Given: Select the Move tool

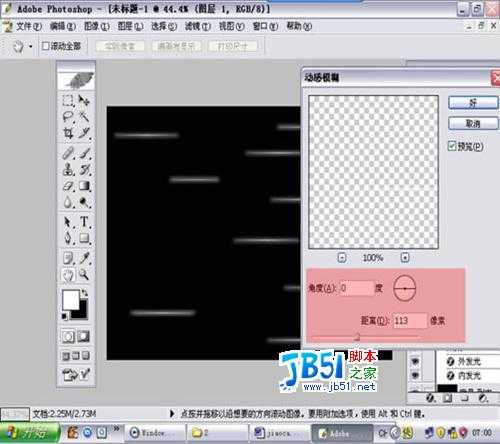Looking at the screenshot, I should point(84,100).
